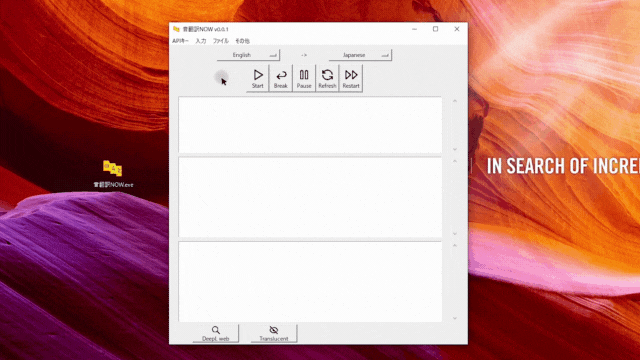Open the 入力 menu
Image resolution: width=640 pixels, height=360 pixels.
[201, 41]
